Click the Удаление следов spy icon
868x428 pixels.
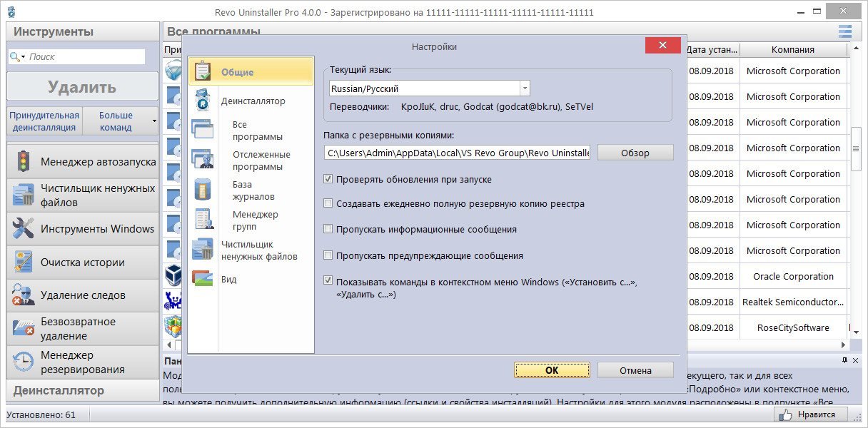coord(23,295)
